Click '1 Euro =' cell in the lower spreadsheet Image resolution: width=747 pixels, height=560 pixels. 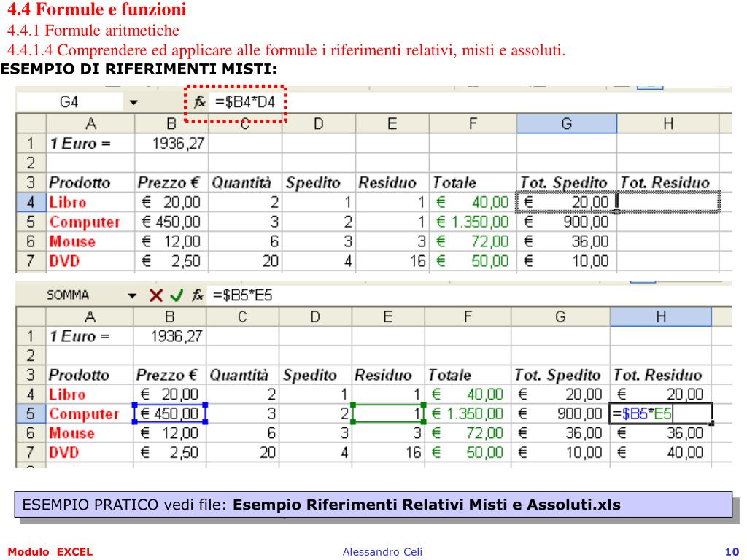click(90, 336)
